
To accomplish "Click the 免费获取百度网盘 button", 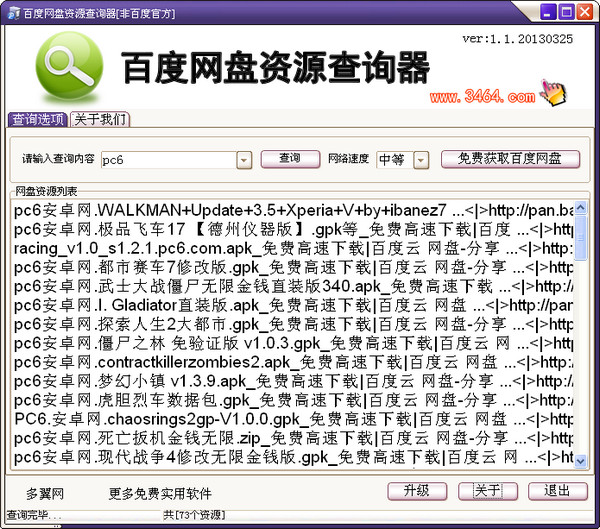I will pos(510,159).
